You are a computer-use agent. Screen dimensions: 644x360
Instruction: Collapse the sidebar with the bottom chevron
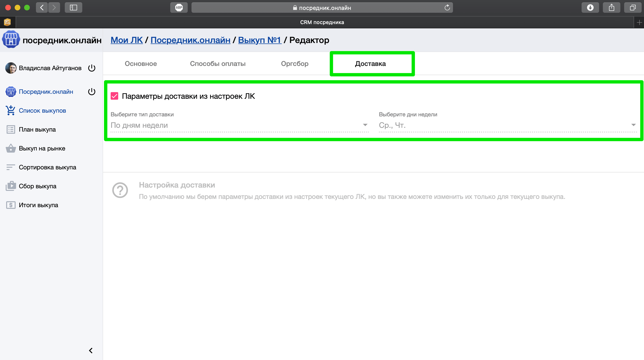pos(91,351)
